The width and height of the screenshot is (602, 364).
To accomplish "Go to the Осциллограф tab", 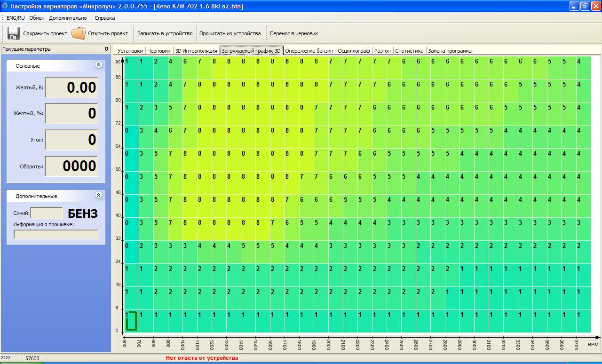I will tap(354, 51).
